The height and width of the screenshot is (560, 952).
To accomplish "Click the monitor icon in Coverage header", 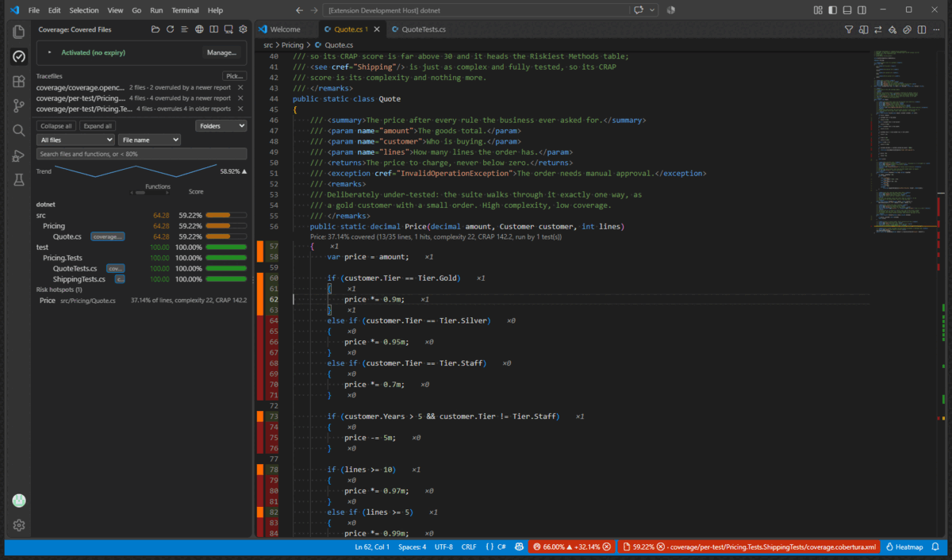I will click(x=228, y=29).
